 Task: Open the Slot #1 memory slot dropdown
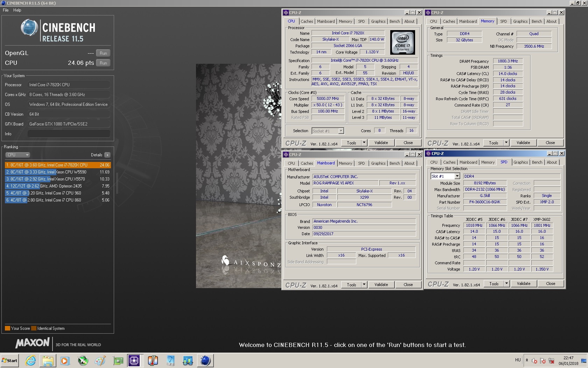(x=445, y=176)
